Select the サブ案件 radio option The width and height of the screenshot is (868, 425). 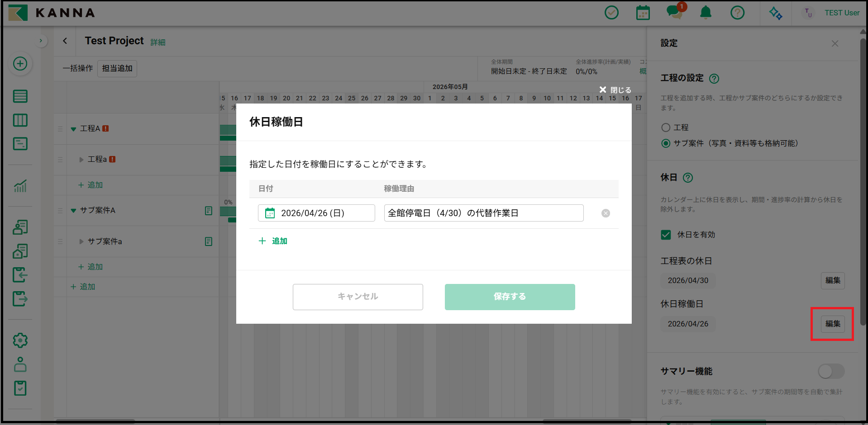coord(666,143)
